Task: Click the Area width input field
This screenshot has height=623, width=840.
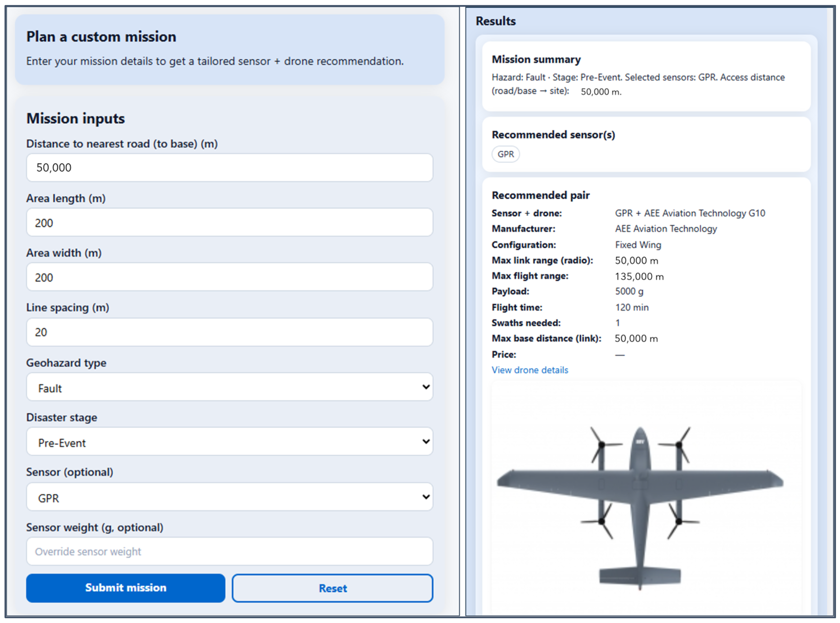Action: pyautogui.click(x=229, y=277)
